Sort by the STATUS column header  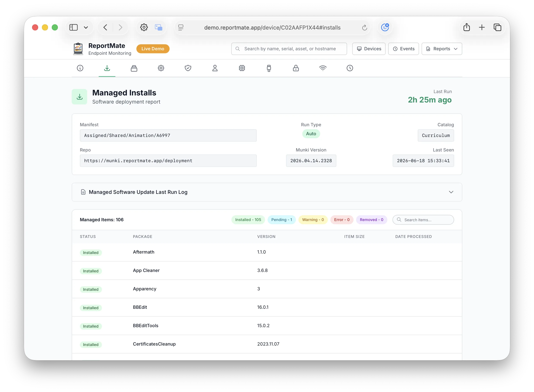tap(88, 237)
